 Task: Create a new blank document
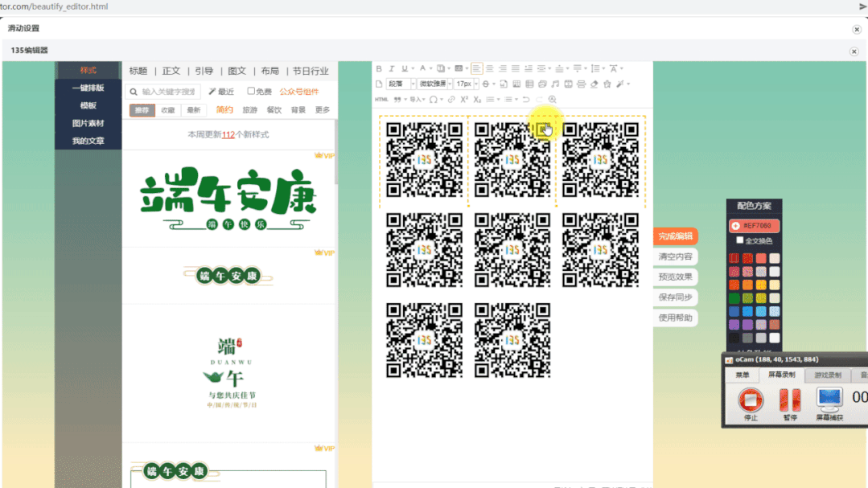point(379,84)
